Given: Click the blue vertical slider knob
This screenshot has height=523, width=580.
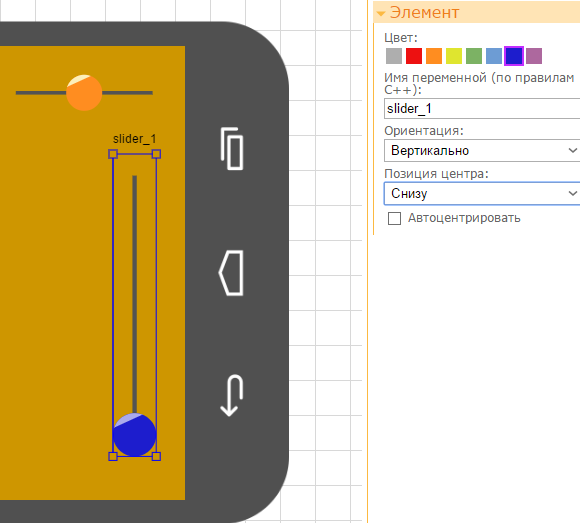Looking at the screenshot, I should 135,435.
